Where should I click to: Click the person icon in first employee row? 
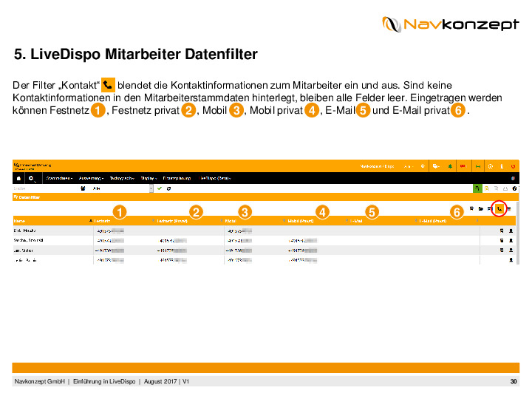click(x=511, y=231)
